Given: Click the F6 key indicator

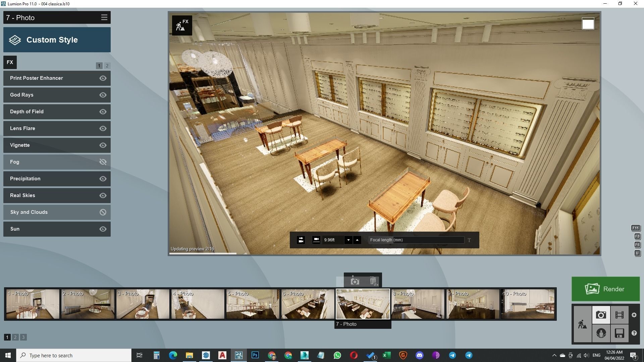Looking at the screenshot, I should (x=637, y=245).
